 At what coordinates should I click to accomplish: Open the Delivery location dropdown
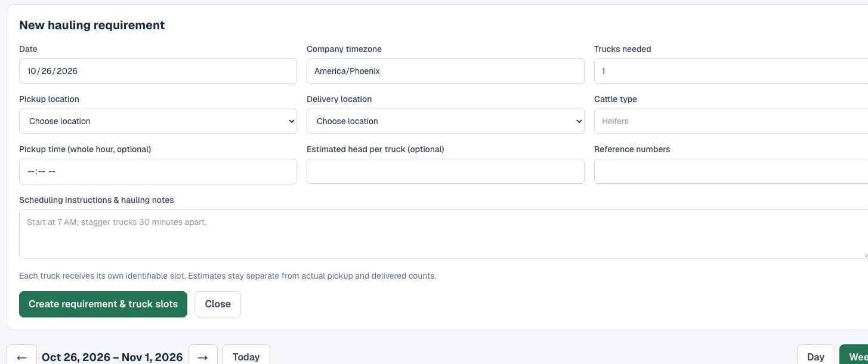(x=445, y=121)
